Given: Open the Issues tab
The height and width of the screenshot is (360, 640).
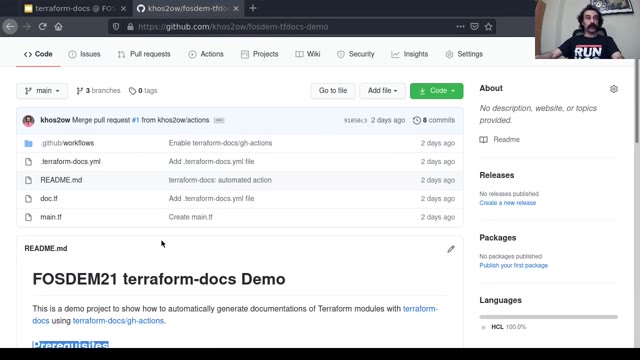Looking at the screenshot, I should pyautogui.click(x=84, y=54).
